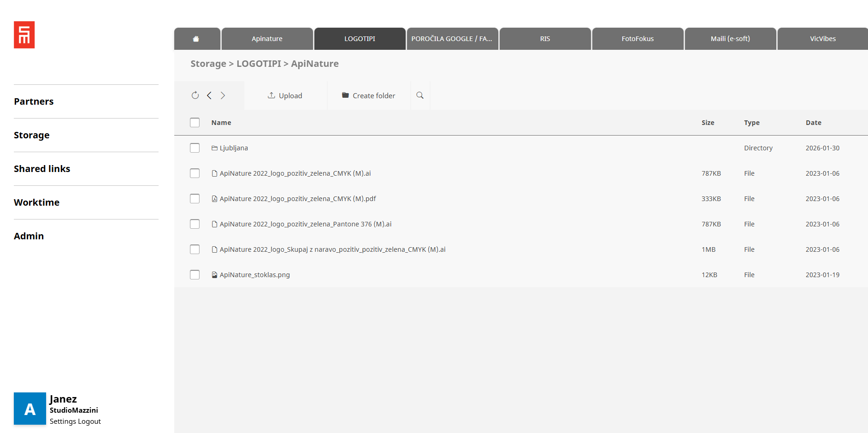Open Storage in the sidebar
Screen dimensions: 868x433
(x=32, y=135)
